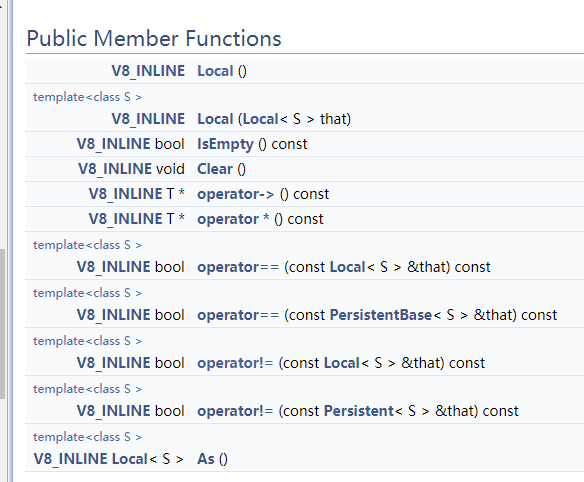Viewport: 584px width, 482px height.
Task: Click V8_INLINE in the IsEmpty row
Action: coord(114,144)
